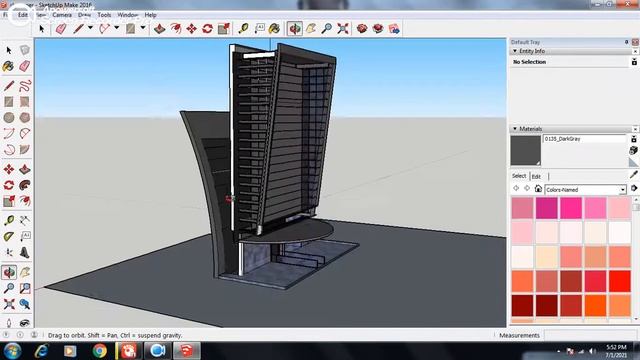
Task: Select the Position Camera tool
Action: point(9,323)
